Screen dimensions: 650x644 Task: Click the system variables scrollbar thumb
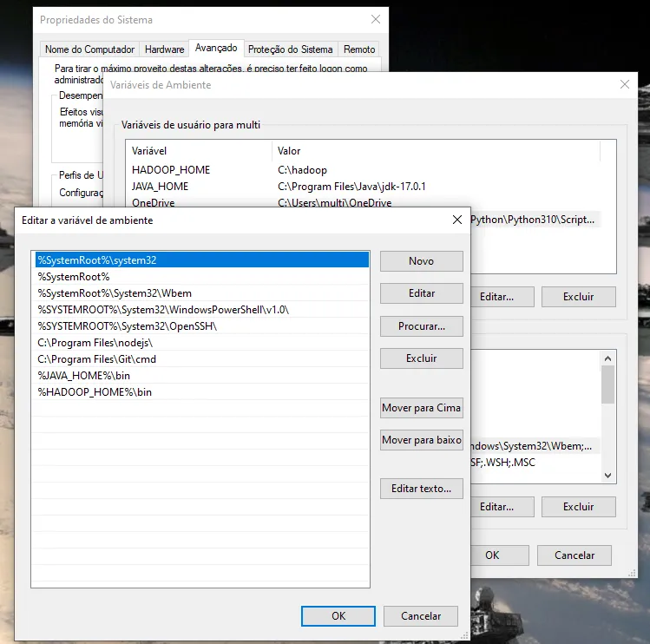(x=607, y=384)
